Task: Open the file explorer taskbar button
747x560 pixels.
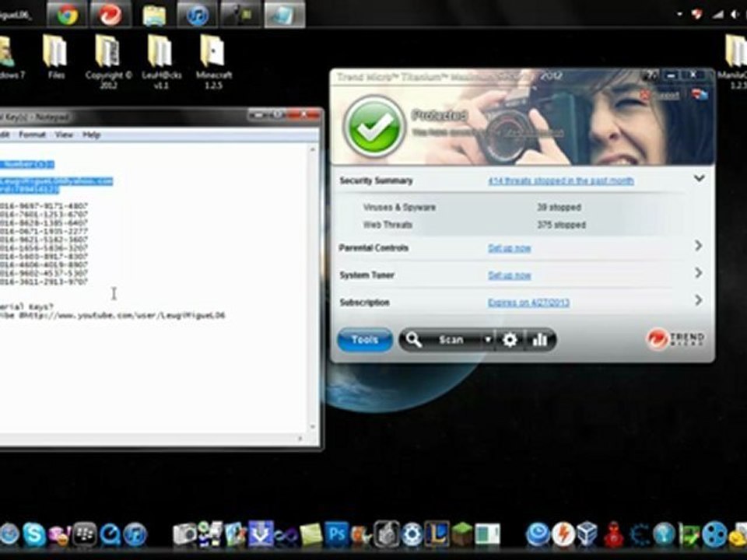Action: pos(154,14)
